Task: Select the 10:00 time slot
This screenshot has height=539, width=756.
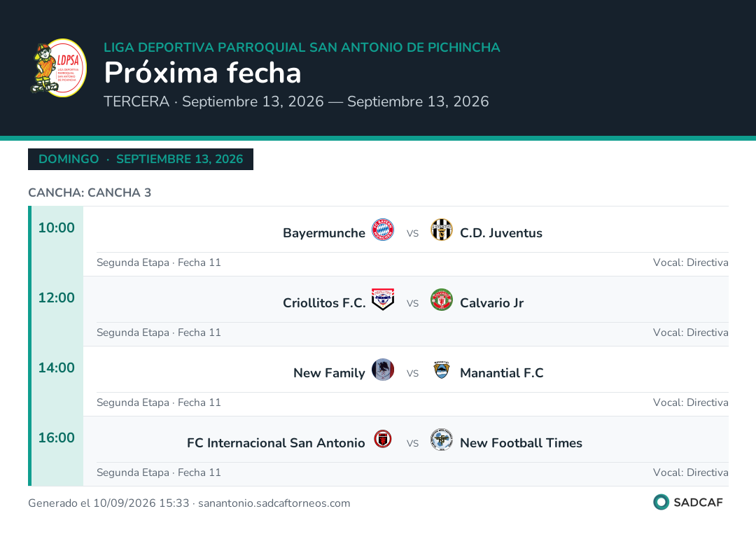Action: click(57, 227)
